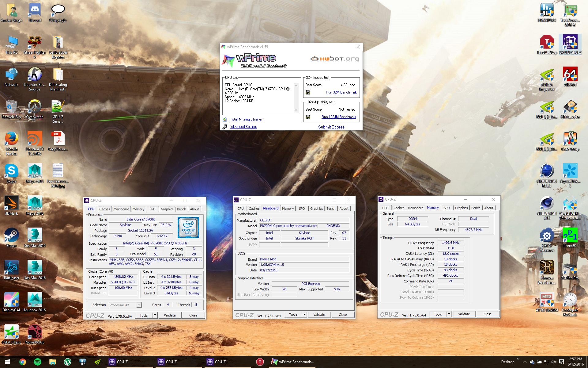
Task: Switch to wPrime Benchmark taskbar button
Action: [x=292, y=362]
